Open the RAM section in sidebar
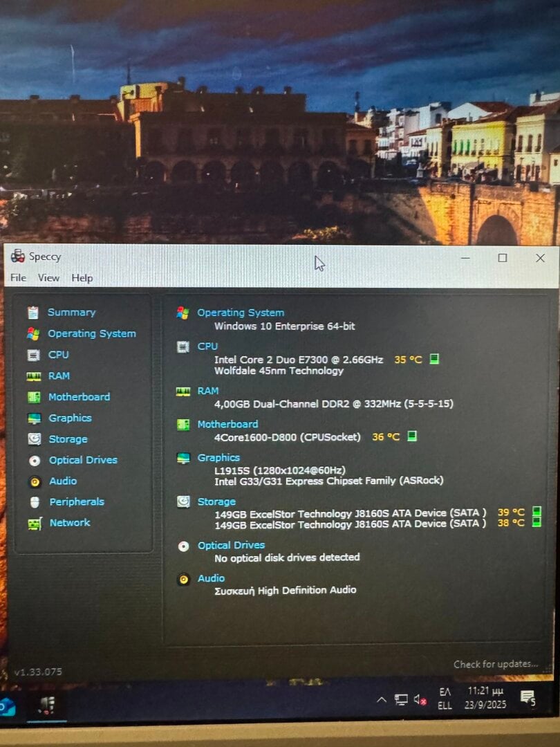 tap(59, 376)
